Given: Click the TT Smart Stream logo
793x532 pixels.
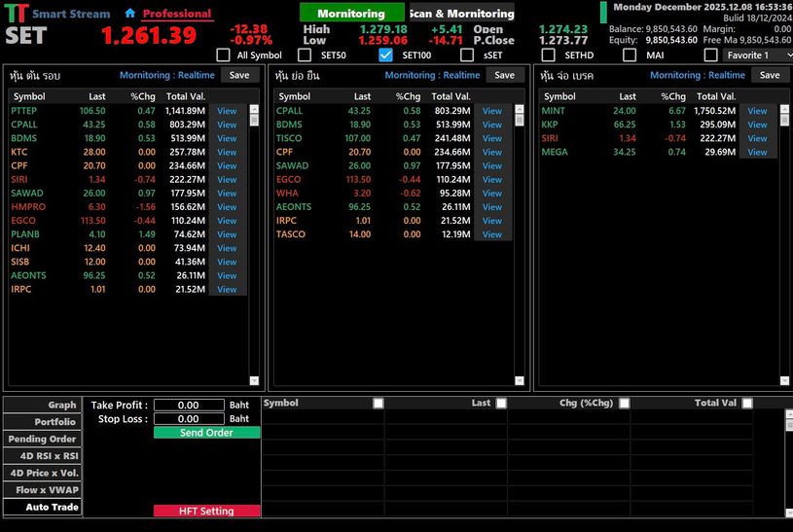Looking at the screenshot, I should [17, 14].
